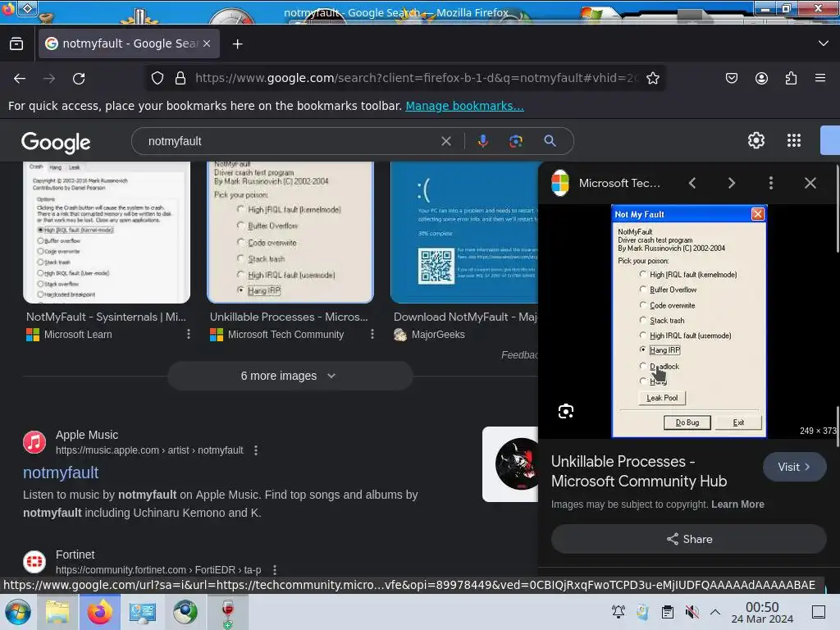
Task: Open Unkillable Processes - Microsoft Community Hub title
Action: [x=638, y=472]
